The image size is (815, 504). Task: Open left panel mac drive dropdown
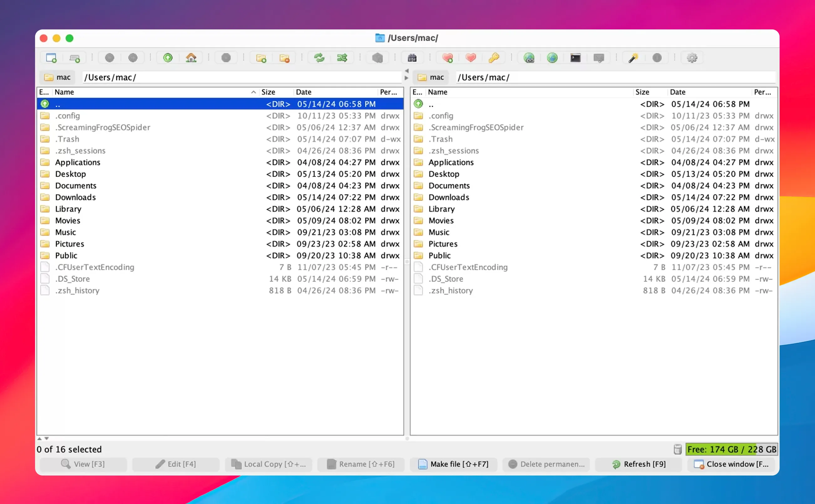pos(58,77)
